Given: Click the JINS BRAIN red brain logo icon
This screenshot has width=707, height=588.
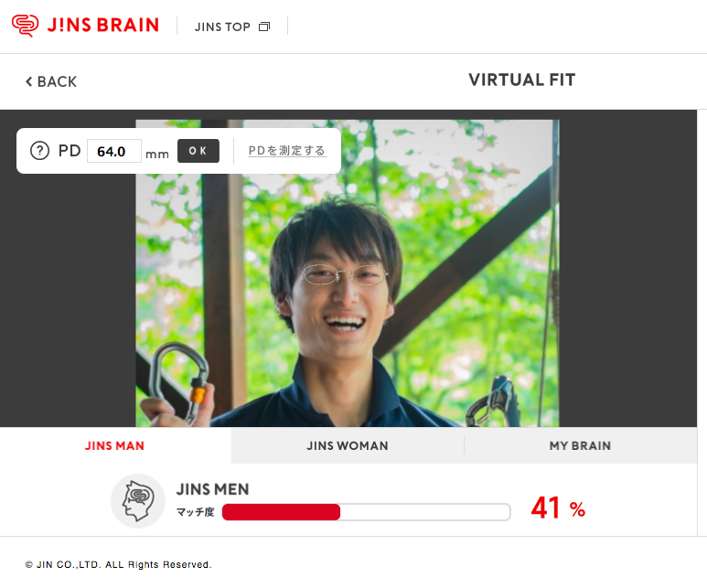Looking at the screenshot, I should pos(25,26).
